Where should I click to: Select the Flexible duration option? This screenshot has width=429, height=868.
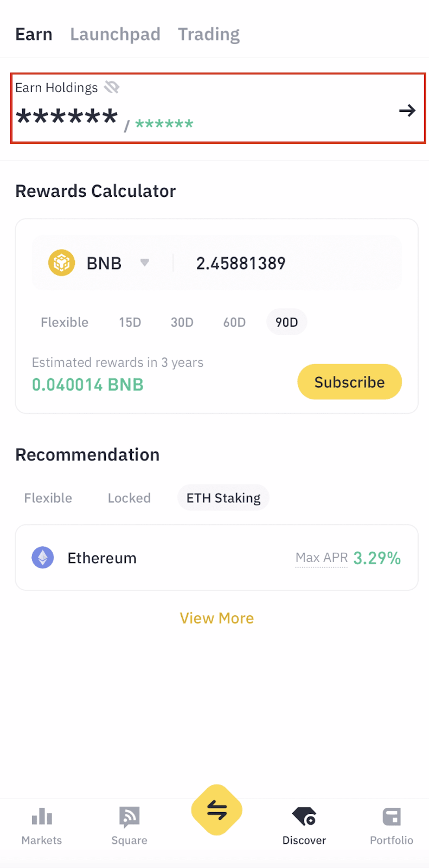tap(65, 322)
